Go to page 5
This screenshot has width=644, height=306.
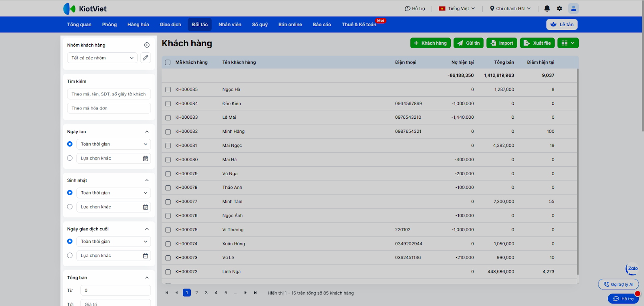point(226,293)
